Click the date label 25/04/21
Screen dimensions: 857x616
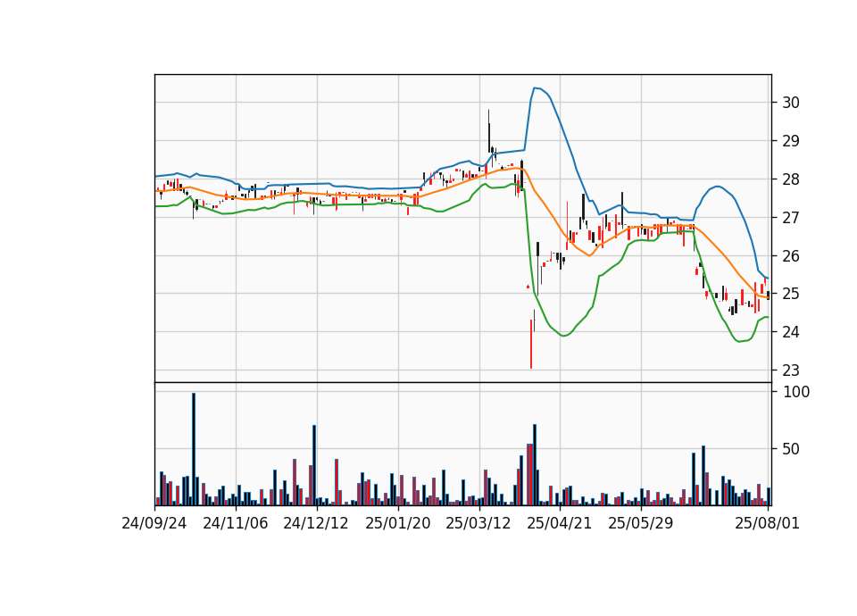click(x=559, y=524)
